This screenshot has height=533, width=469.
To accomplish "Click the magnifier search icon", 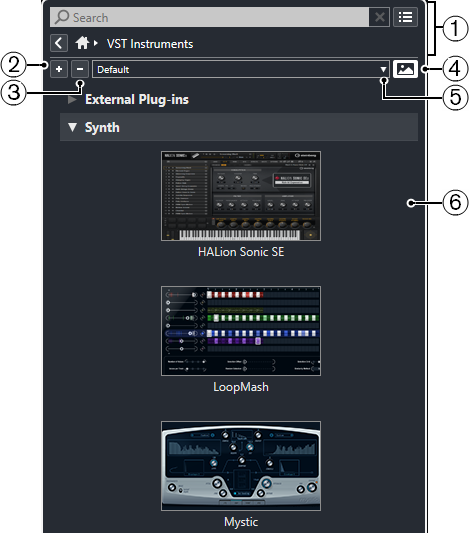I will point(62,17).
